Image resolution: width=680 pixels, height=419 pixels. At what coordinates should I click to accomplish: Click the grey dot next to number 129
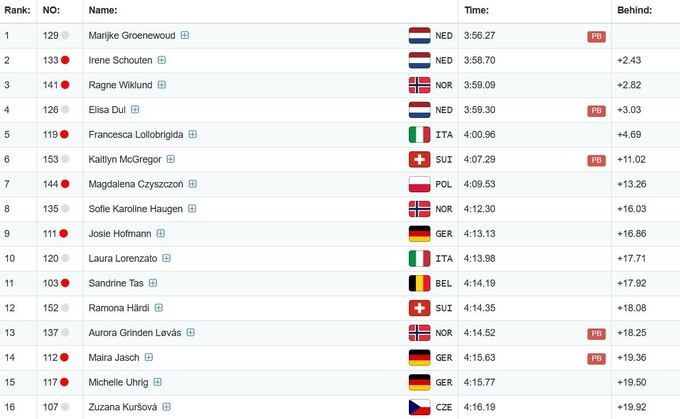[65, 35]
